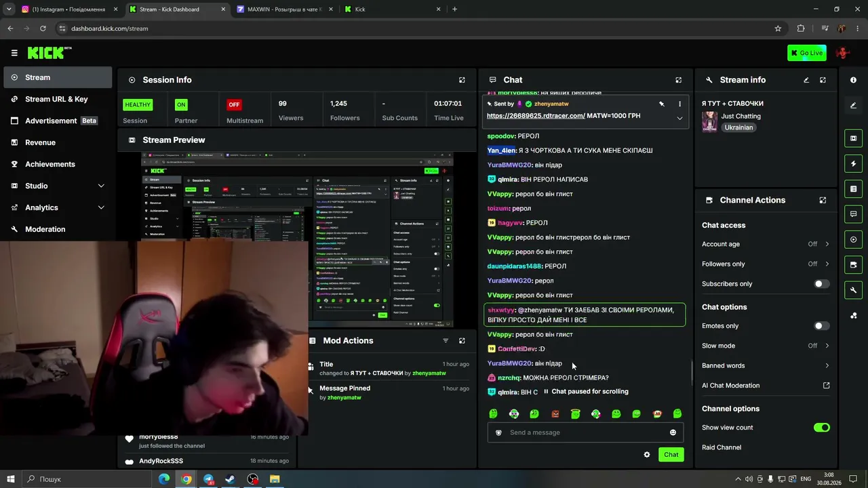Click the Go Live button
This screenshot has height=488, width=868.
807,53
